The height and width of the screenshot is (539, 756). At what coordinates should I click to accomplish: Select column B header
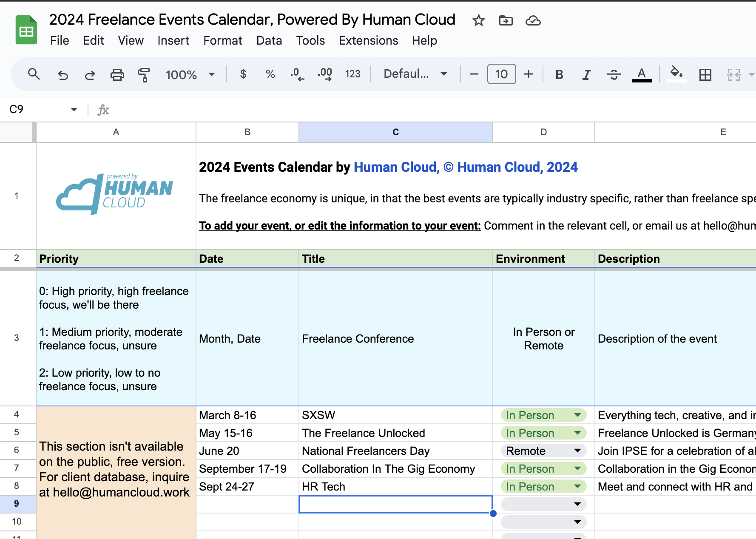coord(247,132)
